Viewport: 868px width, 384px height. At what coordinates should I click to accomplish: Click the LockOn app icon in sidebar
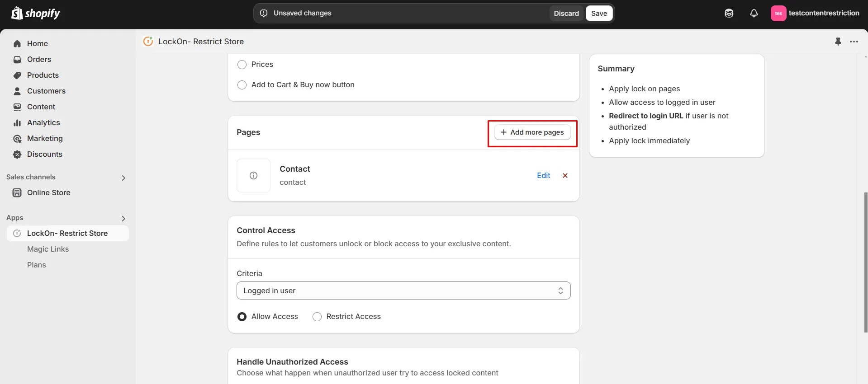click(17, 233)
